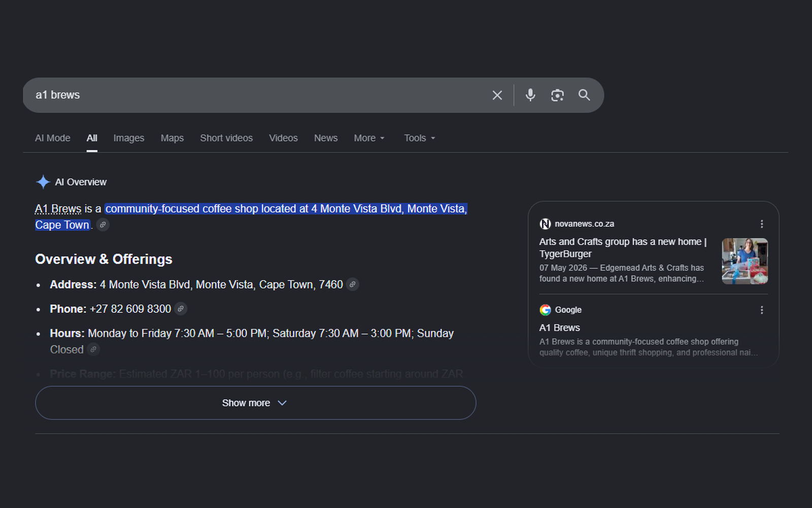
Task: Click the faded Price Range line
Action: [x=256, y=374]
